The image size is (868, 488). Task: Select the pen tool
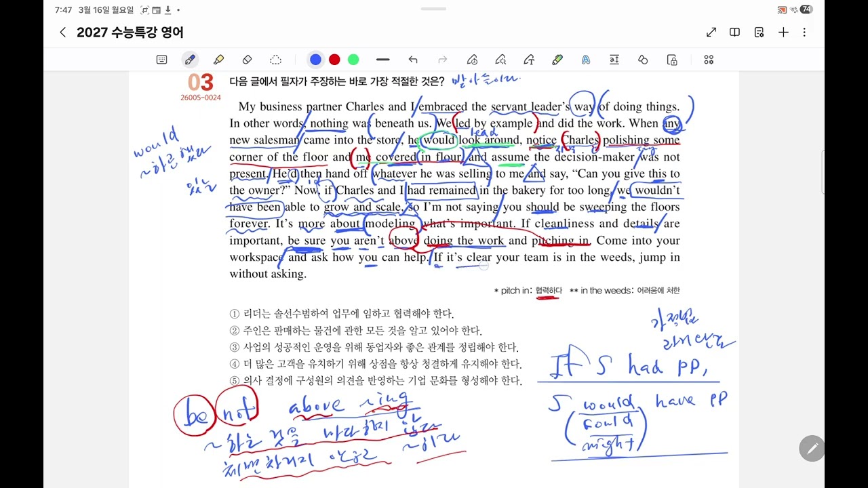click(190, 60)
